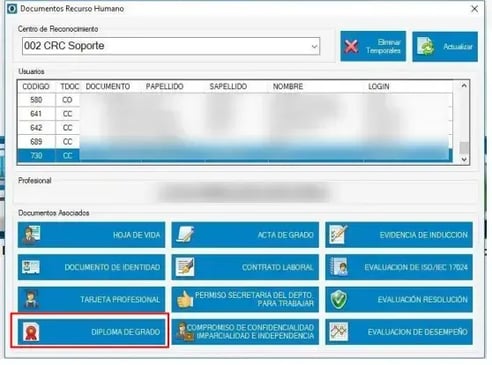The width and height of the screenshot is (492, 365).
Task: Click the Actualizar button label
Action: click(x=458, y=47)
